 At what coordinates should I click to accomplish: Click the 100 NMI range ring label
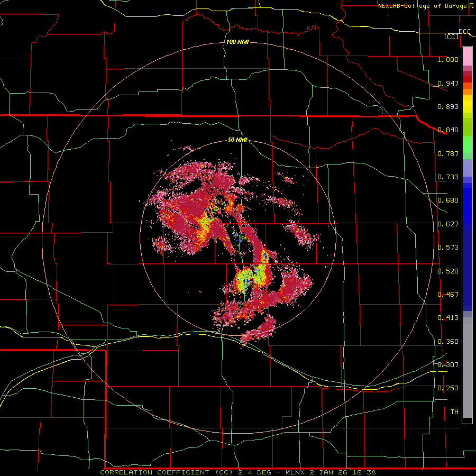(x=237, y=42)
